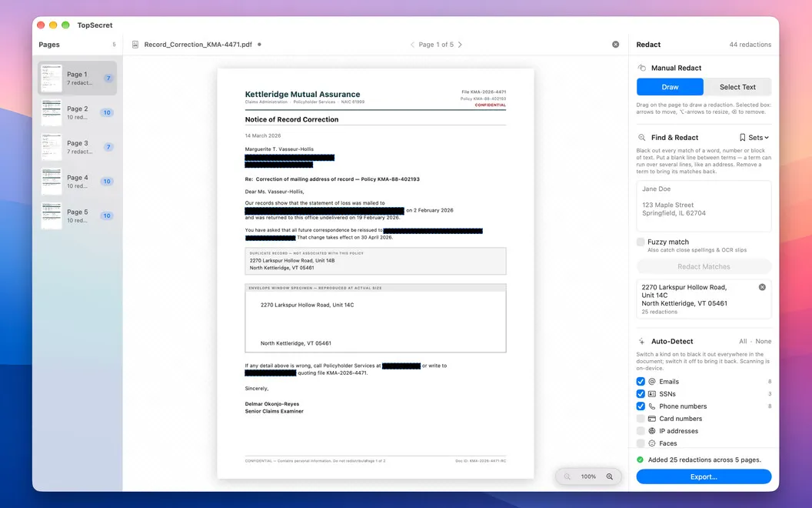The width and height of the screenshot is (812, 508).
Task: Enable IP addresses detection
Action: point(641,431)
